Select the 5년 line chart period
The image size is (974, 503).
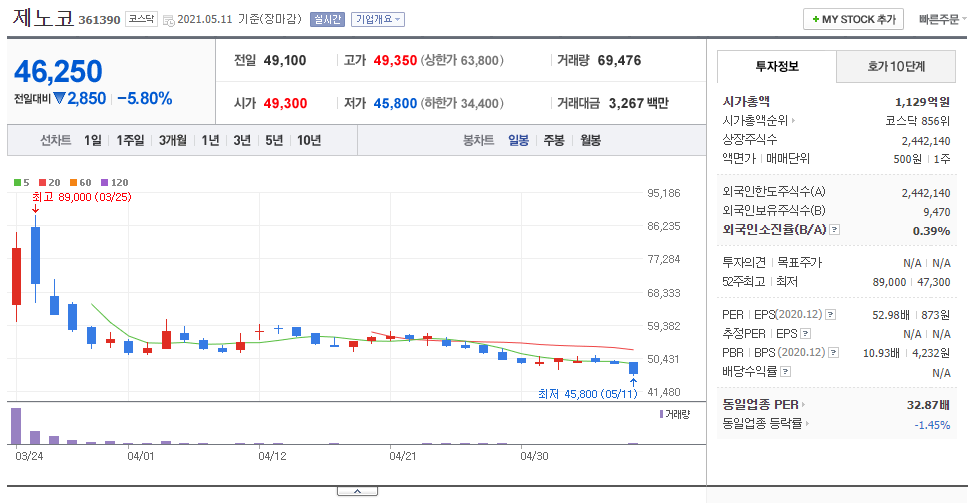[x=274, y=140]
